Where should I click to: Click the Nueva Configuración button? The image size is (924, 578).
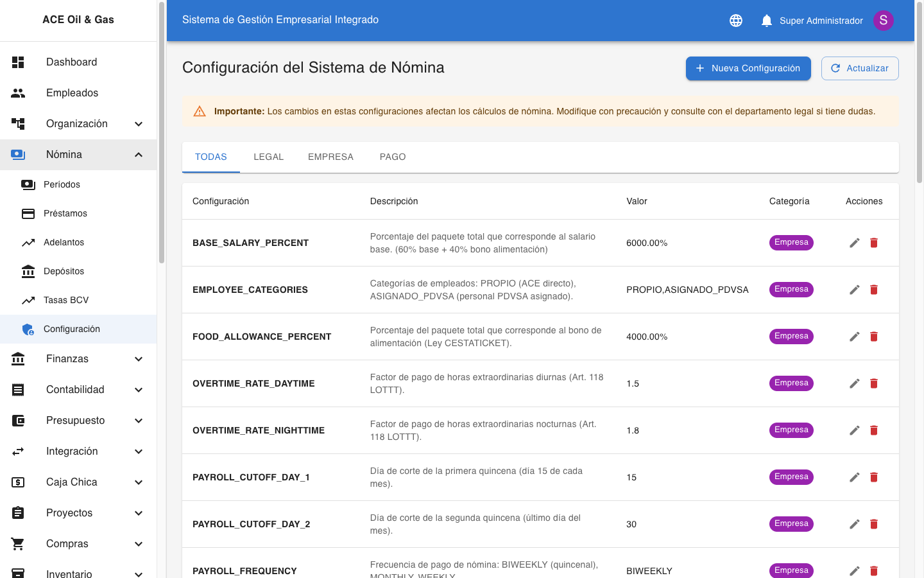tap(748, 68)
